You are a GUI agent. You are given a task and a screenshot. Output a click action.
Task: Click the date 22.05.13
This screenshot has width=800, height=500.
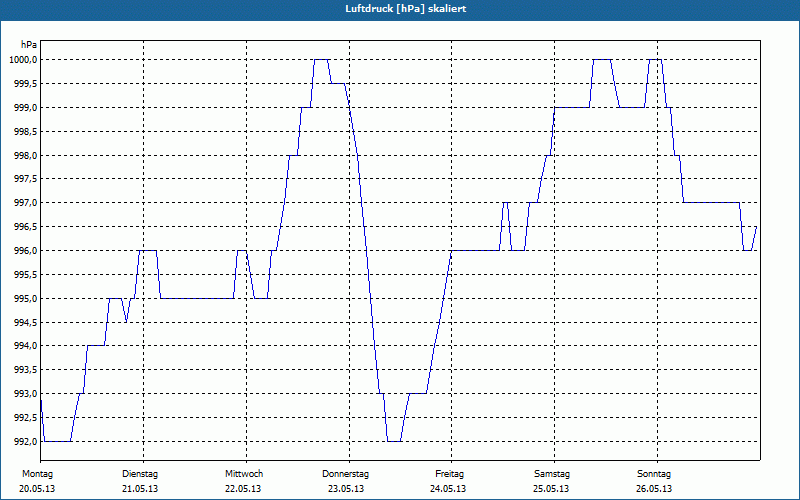pyautogui.click(x=243, y=489)
